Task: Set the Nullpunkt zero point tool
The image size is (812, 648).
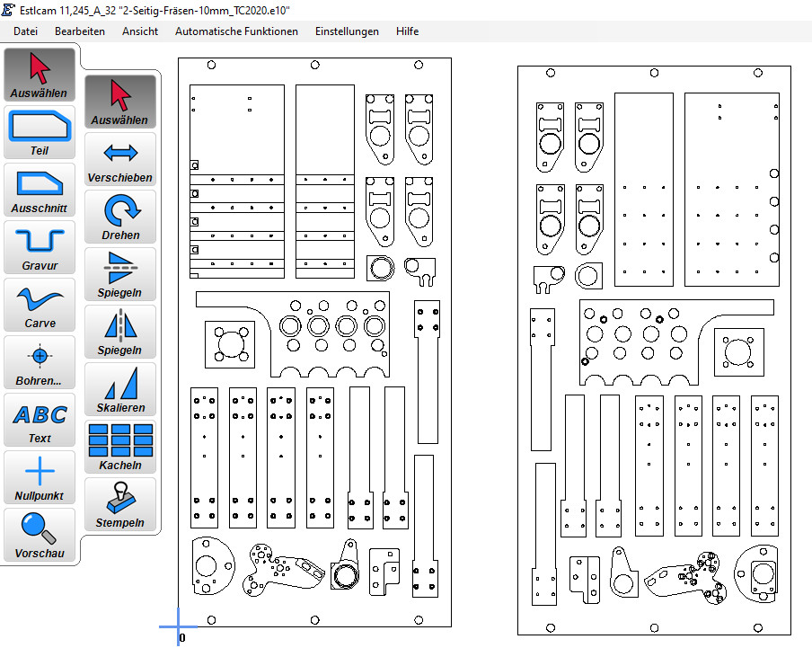Action: click(x=40, y=477)
